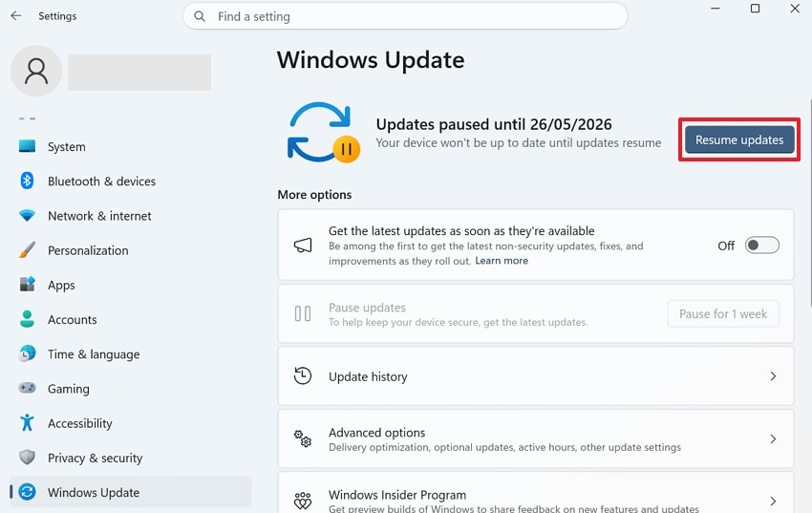The image size is (812, 513).
Task: Click the back arrow in Settings header
Action: (x=16, y=16)
